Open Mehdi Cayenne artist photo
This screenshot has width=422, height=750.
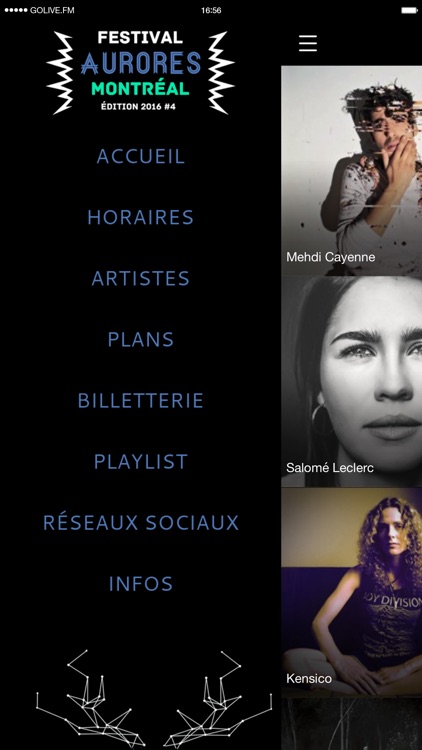[352, 171]
